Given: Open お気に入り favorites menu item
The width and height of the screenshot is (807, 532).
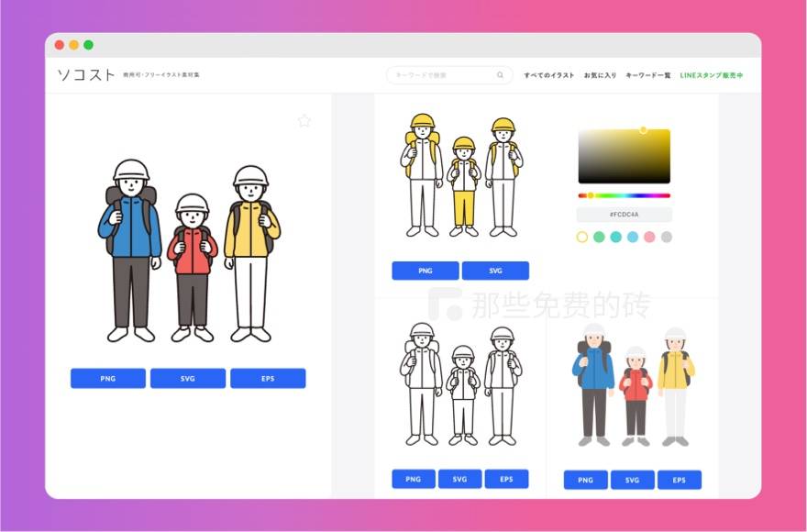Looking at the screenshot, I should (600, 75).
